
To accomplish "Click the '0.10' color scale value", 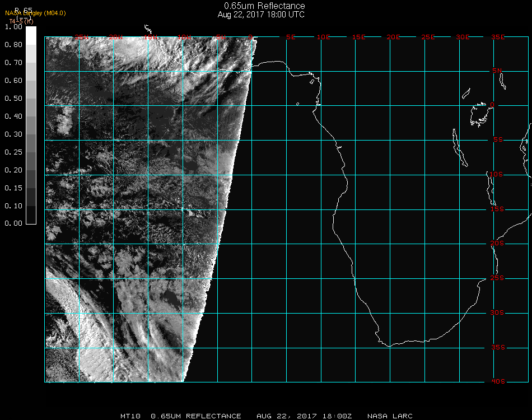I will [x=13, y=206].
